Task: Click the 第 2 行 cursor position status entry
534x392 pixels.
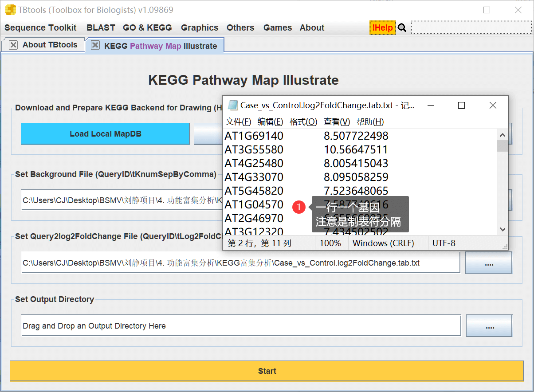Action: click(259, 243)
